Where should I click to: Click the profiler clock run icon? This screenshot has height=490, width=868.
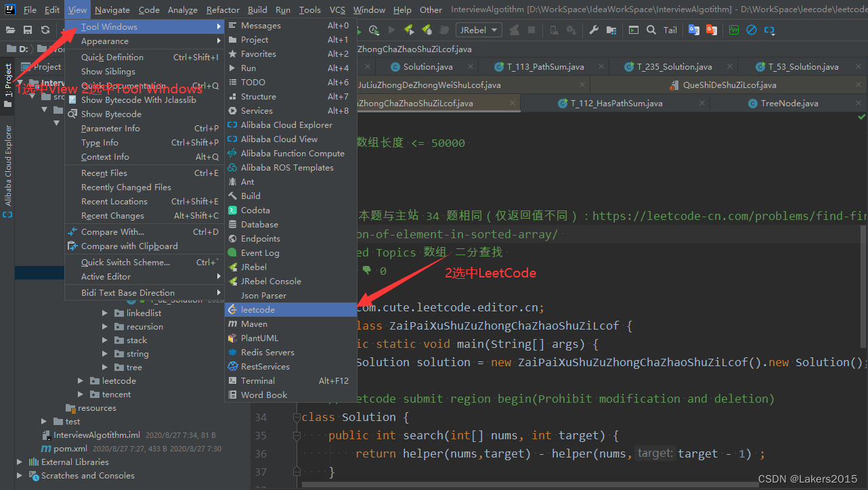pyautogui.click(x=374, y=30)
